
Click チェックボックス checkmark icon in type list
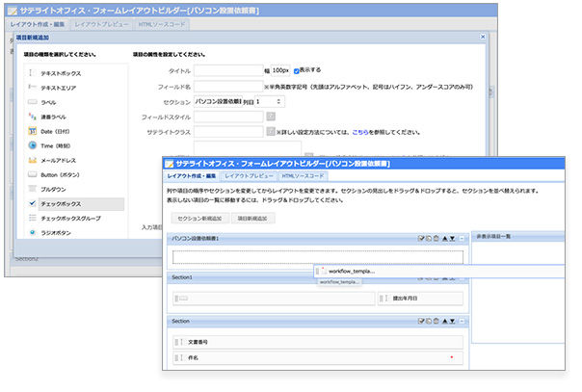point(33,203)
